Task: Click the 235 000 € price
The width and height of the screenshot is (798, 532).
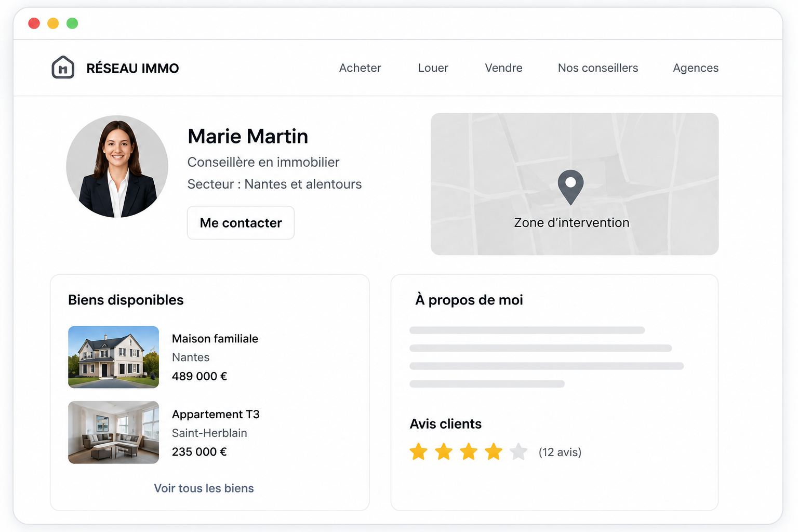Action: (199, 452)
